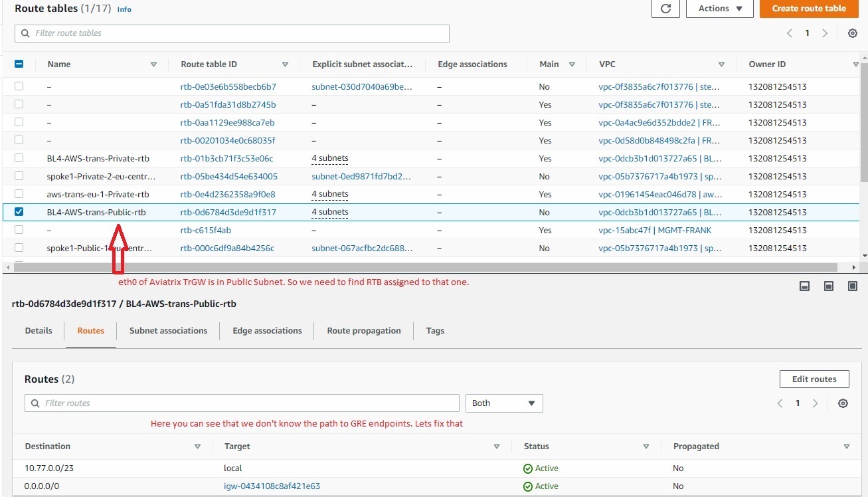The width and height of the screenshot is (868, 497).
Task: Expand 4 subnets for BL4-AWS-trans-Private-rtb
Action: pyautogui.click(x=330, y=158)
